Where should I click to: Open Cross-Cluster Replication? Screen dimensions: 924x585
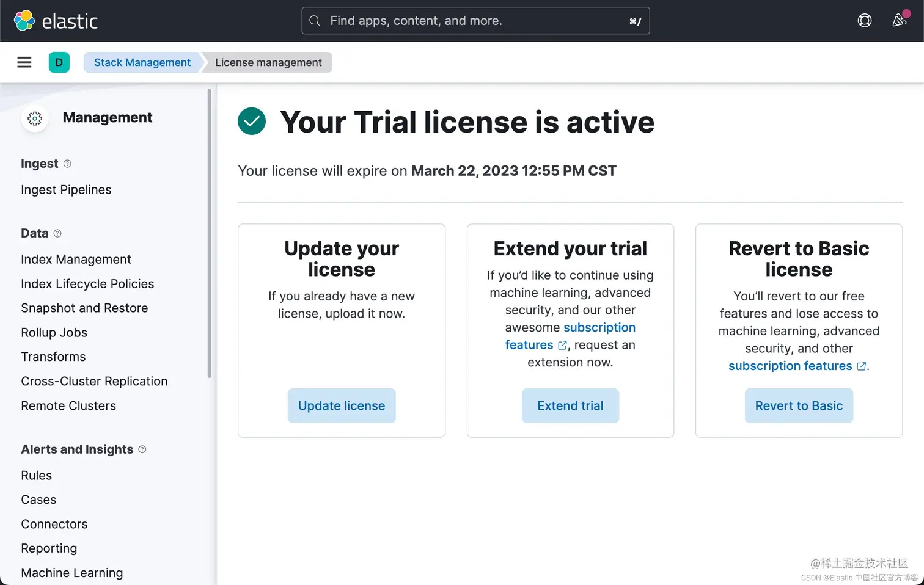click(x=94, y=381)
